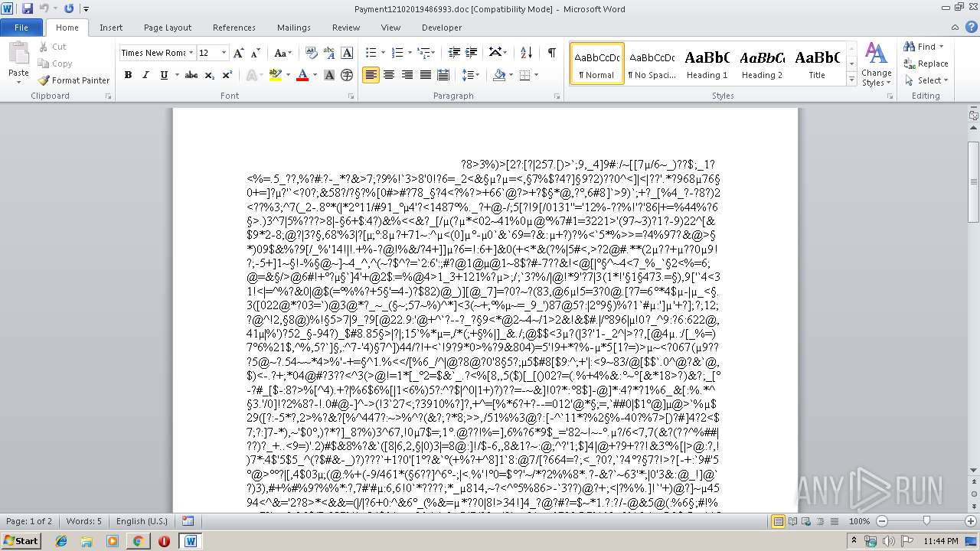
Task: Open Line and Paragraph Spacing dropdown
Action: [471, 75]
